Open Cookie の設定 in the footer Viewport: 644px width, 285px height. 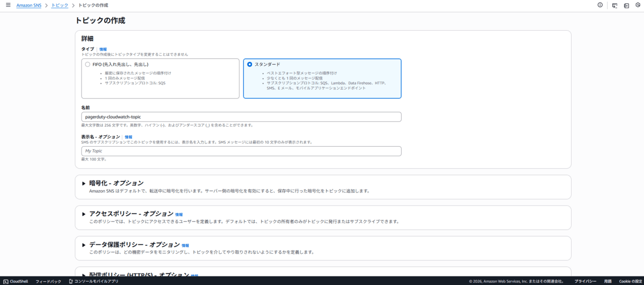click(630, 281)
